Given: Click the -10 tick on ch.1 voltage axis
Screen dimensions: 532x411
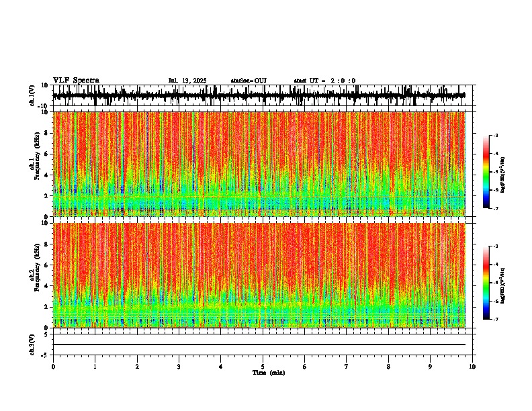Looking at the screenshot, I should coord(44,106).
